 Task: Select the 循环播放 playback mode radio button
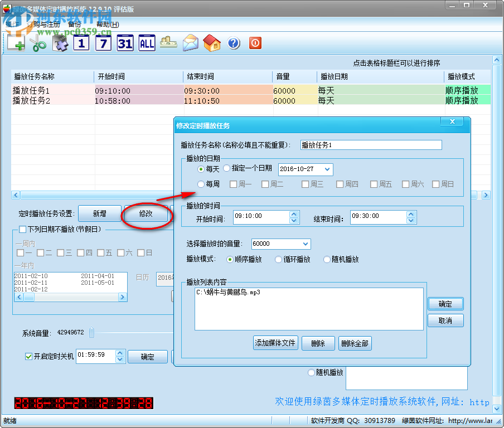coord(278,258)
